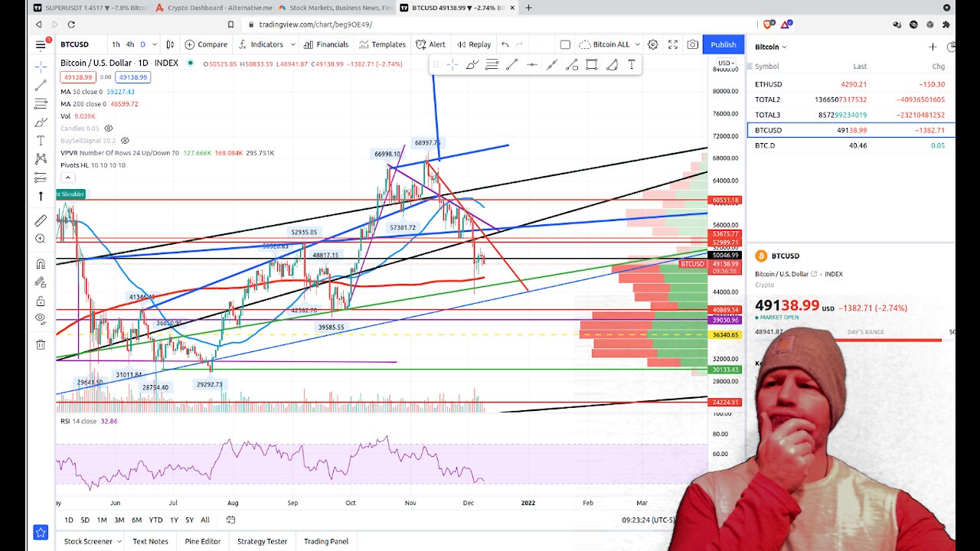Select the long position forecasting tool
Image resolution: width=980 pixels, height=551 pixels.
click(x=41, y=178)
